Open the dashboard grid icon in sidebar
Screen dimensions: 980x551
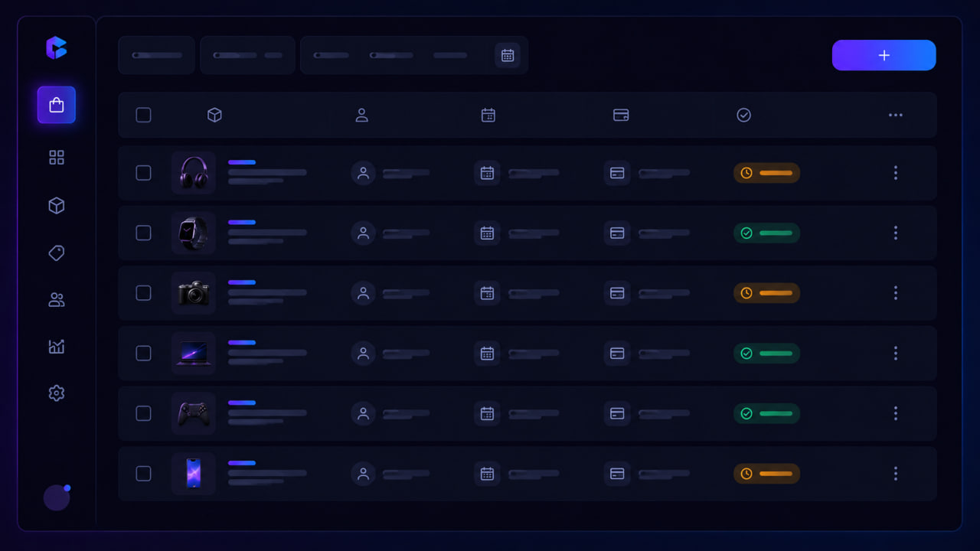tap(57, 158)
